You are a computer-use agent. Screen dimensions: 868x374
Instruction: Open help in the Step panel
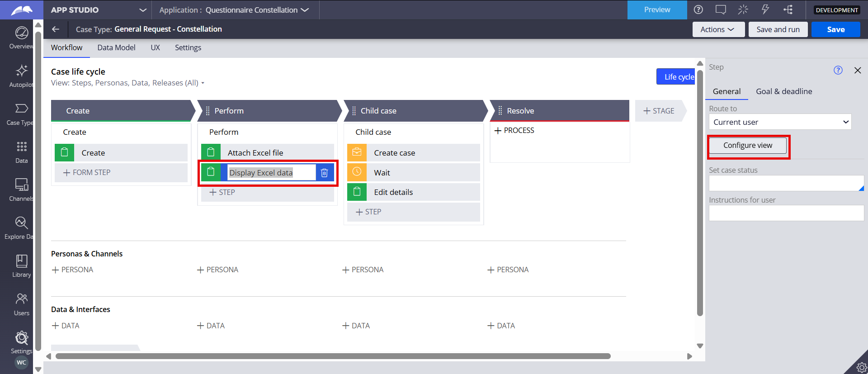(x=838, y=70)
